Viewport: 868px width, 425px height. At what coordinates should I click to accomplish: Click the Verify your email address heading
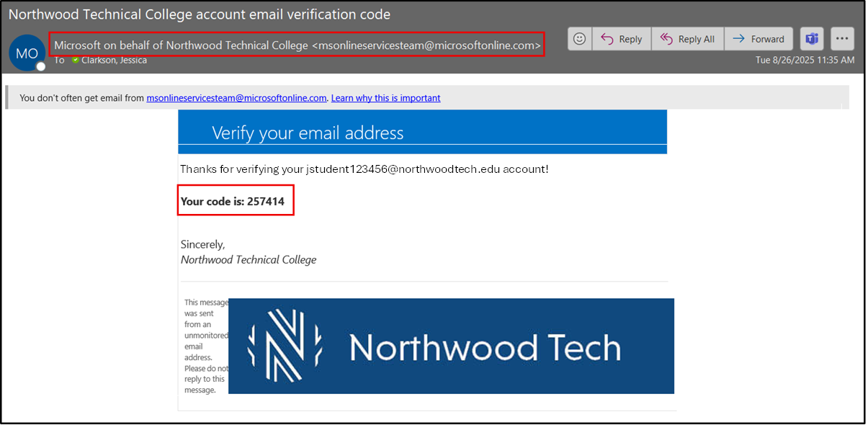pyautogui.click(x=308, y=133)
